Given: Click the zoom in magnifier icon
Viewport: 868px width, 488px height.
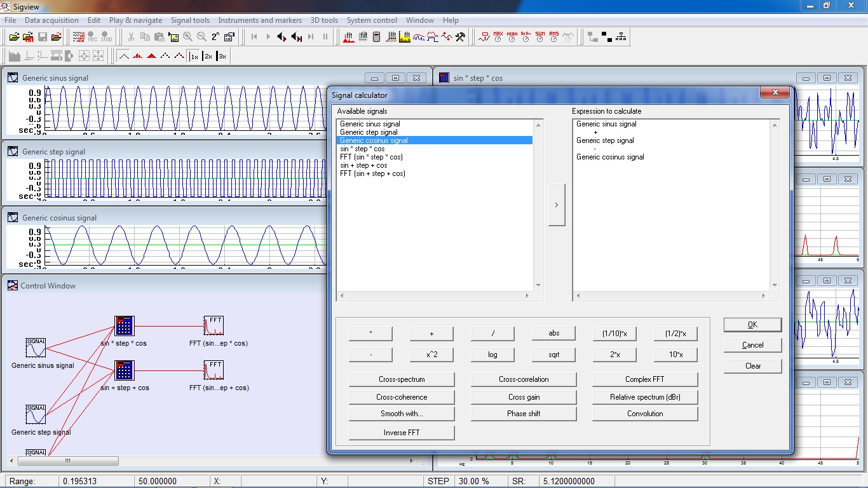Looking at the screenshot, I should point(187,37).
